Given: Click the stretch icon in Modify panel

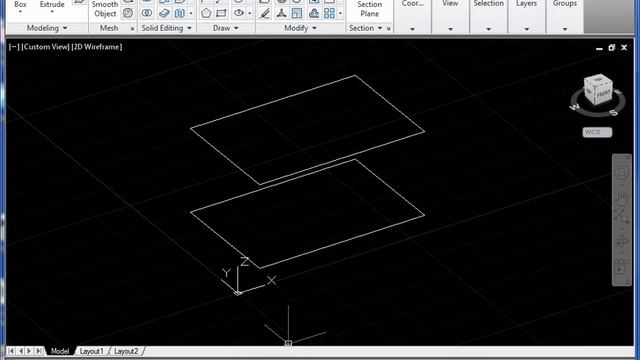Looking at the screenshot, I should tap(313, 13).
